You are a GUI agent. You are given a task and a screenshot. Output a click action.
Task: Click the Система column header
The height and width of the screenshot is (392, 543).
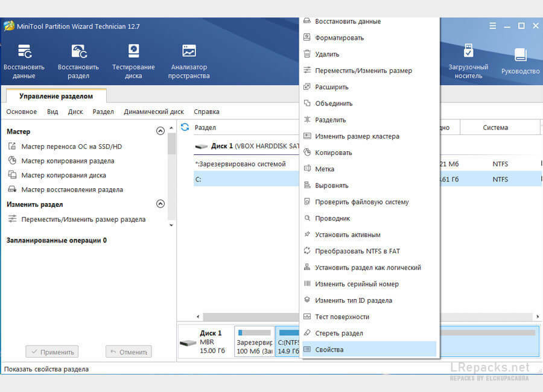pyautogui.click(x=495, y=127)
